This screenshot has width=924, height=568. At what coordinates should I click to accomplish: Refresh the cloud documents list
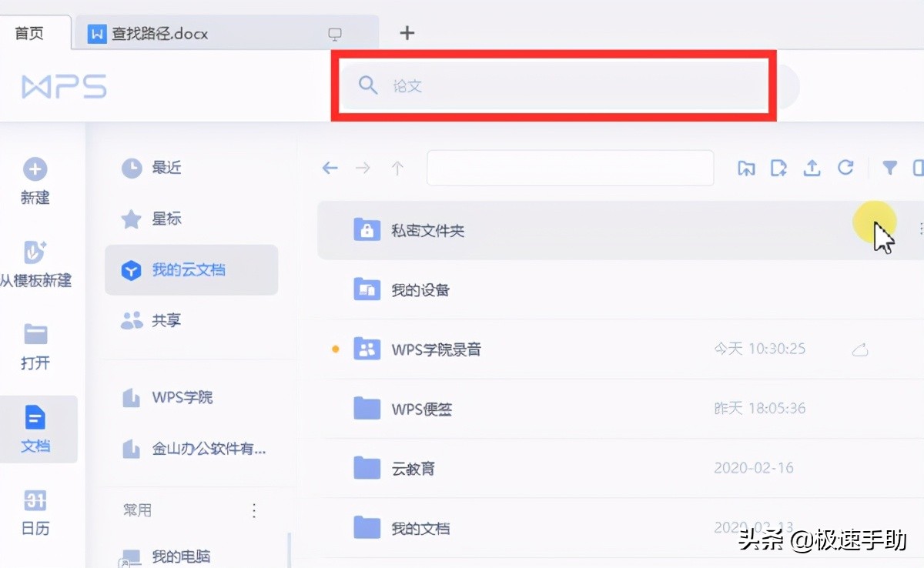(x=846, y=167)
